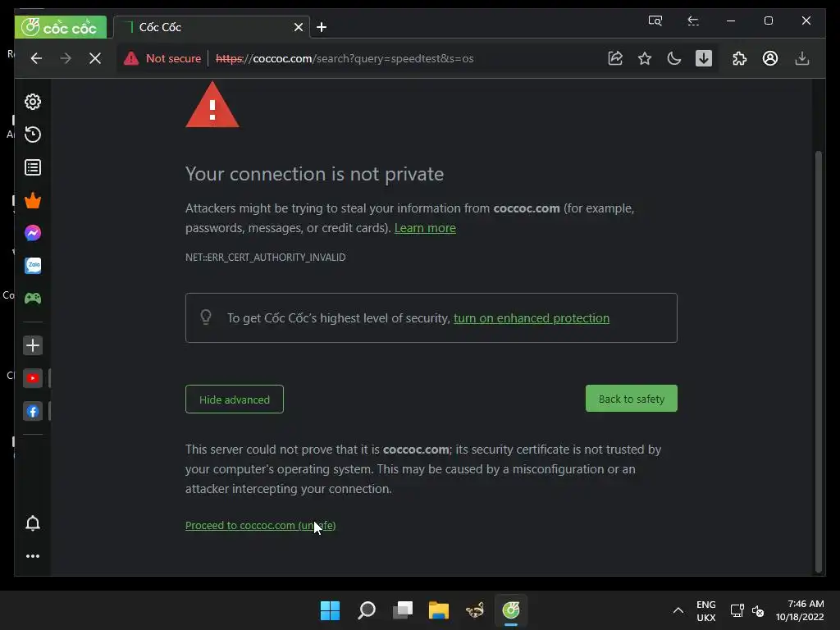Viewport: 840px width, 630px height.
Task: Open Zalo in the sidebar
Action: coord(33,266)
